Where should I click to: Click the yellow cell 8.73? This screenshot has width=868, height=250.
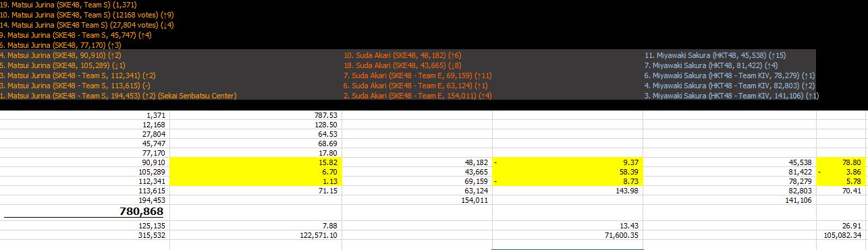pyautogui.click(x=568, y=181)
